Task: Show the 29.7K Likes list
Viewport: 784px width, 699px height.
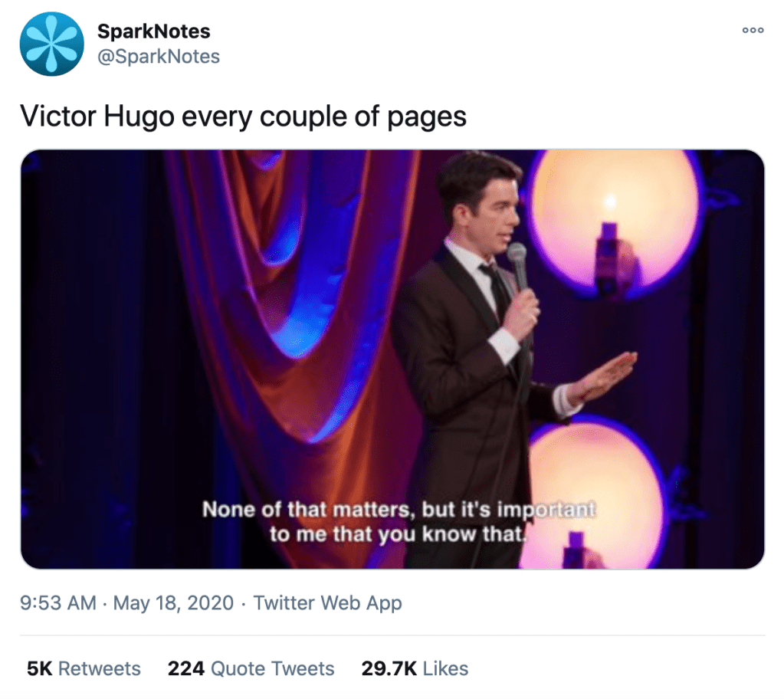Action: click(x=415, y=668)
